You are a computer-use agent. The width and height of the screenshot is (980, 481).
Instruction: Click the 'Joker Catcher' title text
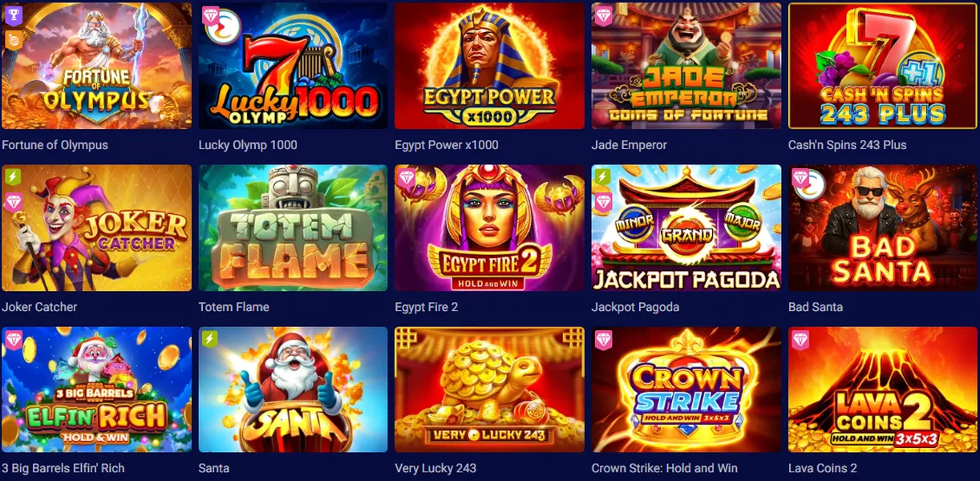tap(39, 307)
